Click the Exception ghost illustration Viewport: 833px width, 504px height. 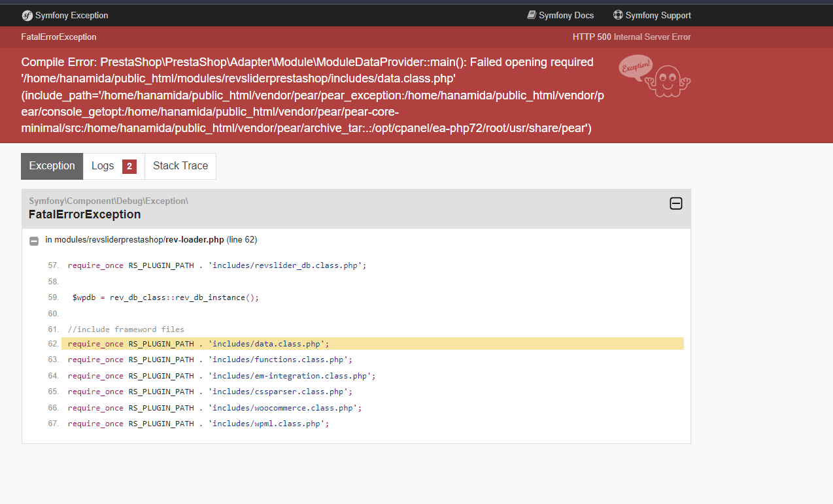(654, 76)
